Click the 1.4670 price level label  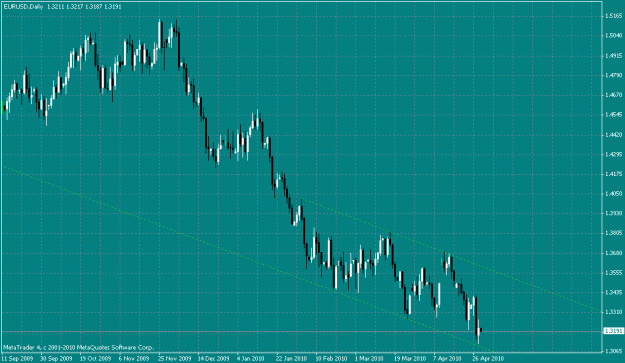point(614,95)
